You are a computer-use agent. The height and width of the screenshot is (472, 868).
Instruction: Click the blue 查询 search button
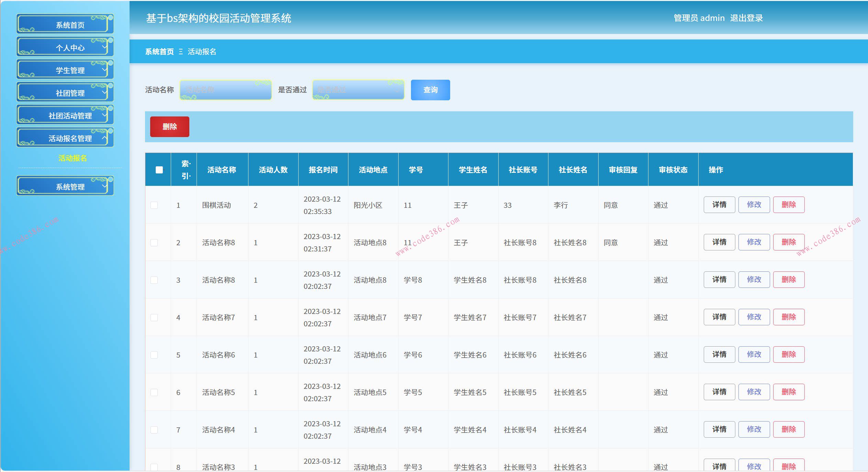[x=430, y=90]
